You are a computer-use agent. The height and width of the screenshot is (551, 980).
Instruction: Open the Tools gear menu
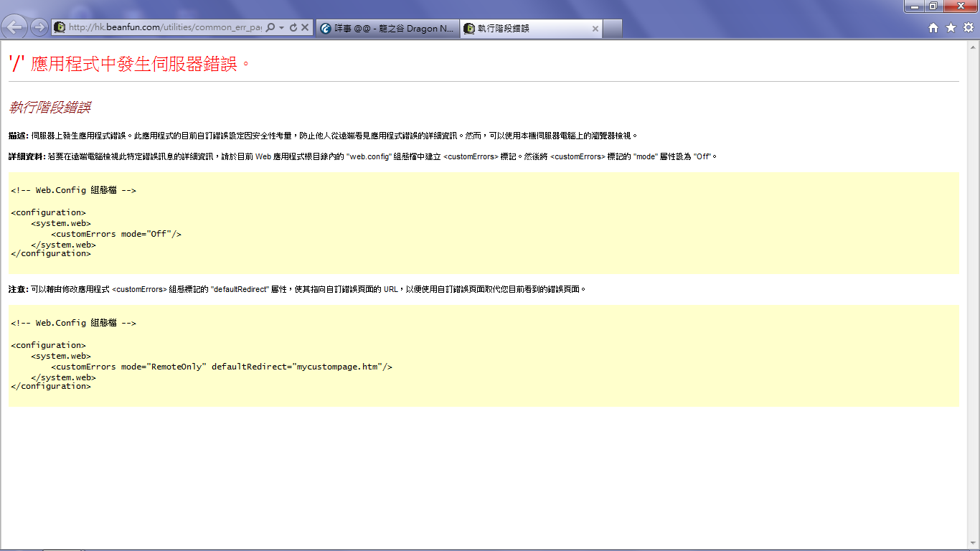click(x=968, y=27)
